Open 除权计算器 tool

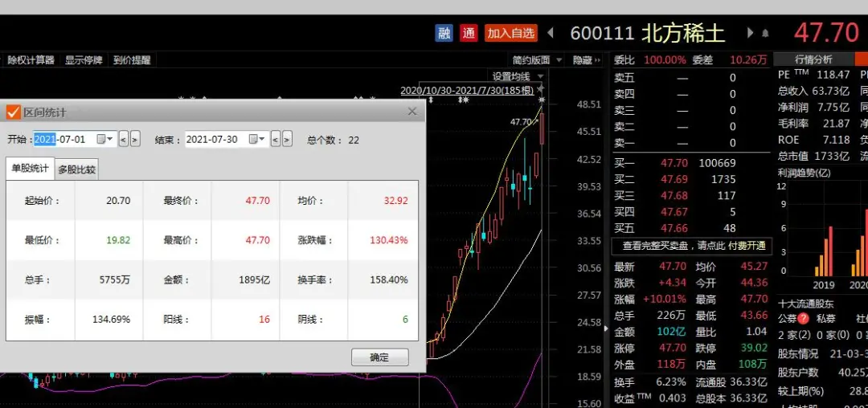pyautogui.click(x=31, y=60)
